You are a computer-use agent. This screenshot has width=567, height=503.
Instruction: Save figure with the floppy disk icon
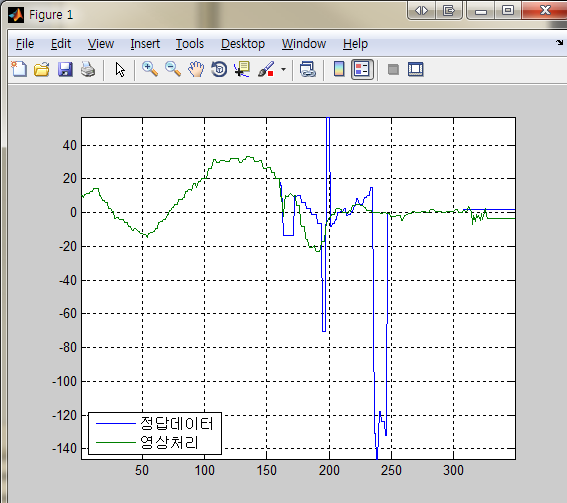coord(65,69)
